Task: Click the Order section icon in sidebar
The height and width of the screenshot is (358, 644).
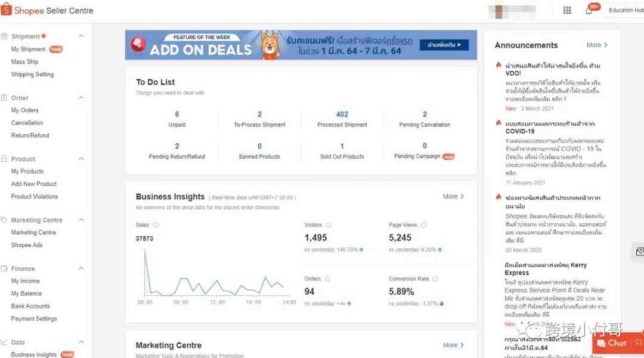Action: tap(4, 98)
